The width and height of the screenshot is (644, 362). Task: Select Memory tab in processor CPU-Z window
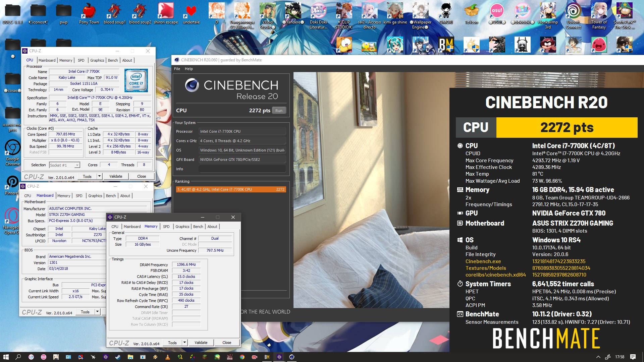click(x=66, y=60)
